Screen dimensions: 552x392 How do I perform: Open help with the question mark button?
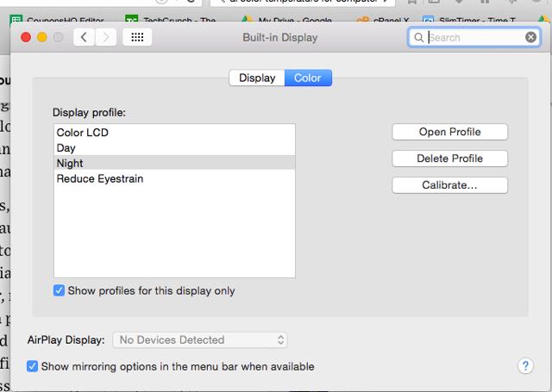coord(525,366)
